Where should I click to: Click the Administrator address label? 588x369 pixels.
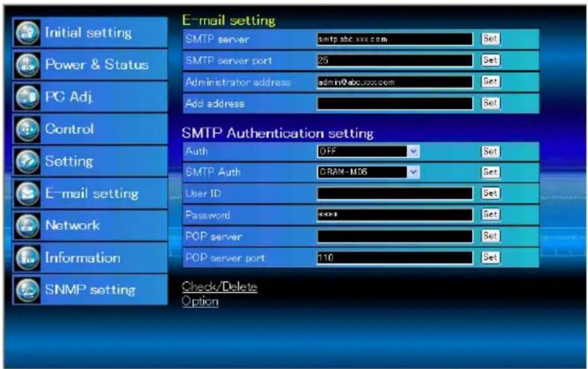click(238, 82)
